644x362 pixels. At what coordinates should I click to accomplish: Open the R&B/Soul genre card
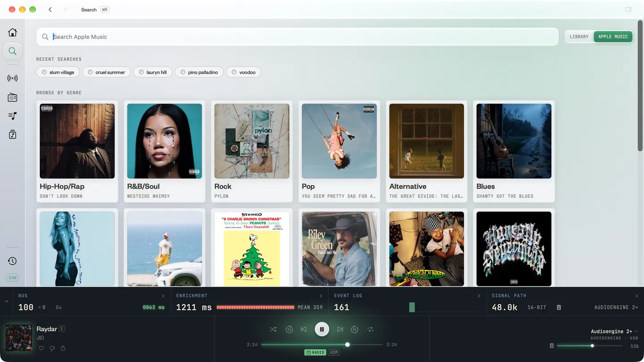[x=165, y=152]
